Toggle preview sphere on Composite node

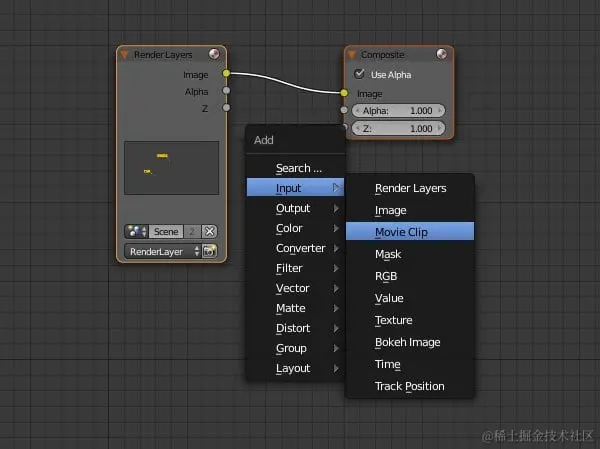442,54
